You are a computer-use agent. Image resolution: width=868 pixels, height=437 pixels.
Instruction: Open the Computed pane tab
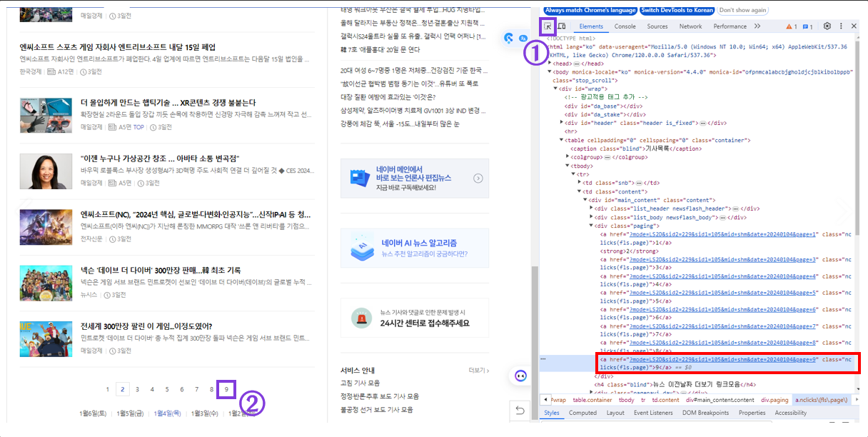pyautogui.click(x=582, y=413)
